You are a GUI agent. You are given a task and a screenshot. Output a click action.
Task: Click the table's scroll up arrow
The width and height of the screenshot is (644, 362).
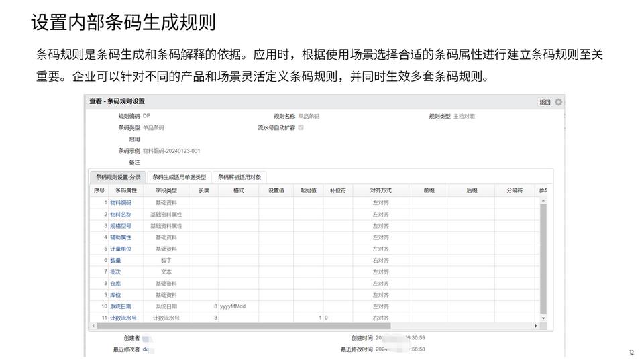pos(543,200)
